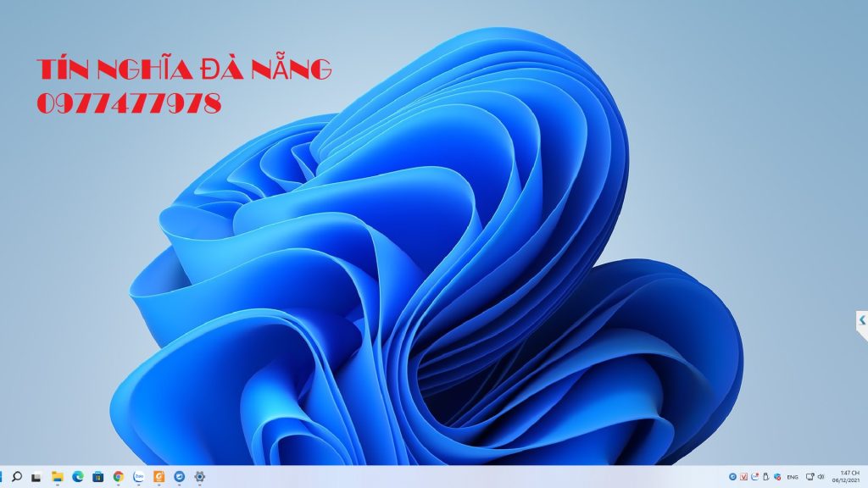The width and height of the screenshot is (868, 488).
Task: Open Safely Remove Hardware USB tray icon
Action: point(766,476)
